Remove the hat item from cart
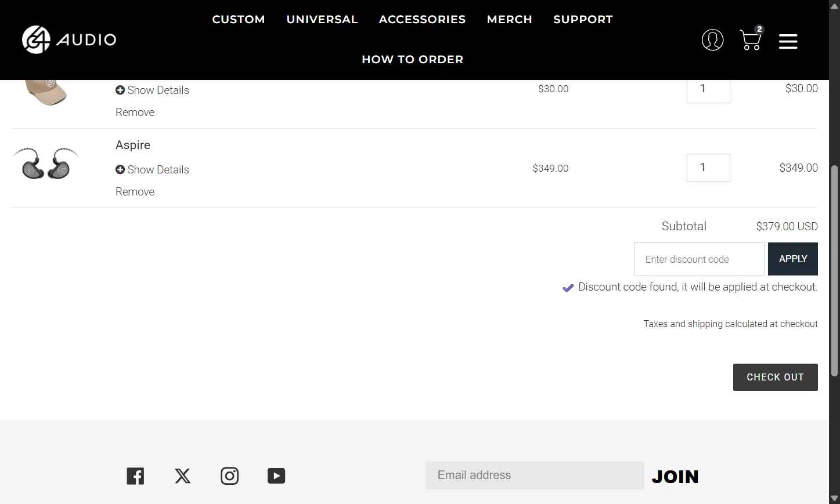The height and width of the screenshot is (504, 840). click(x=135, y=112)
